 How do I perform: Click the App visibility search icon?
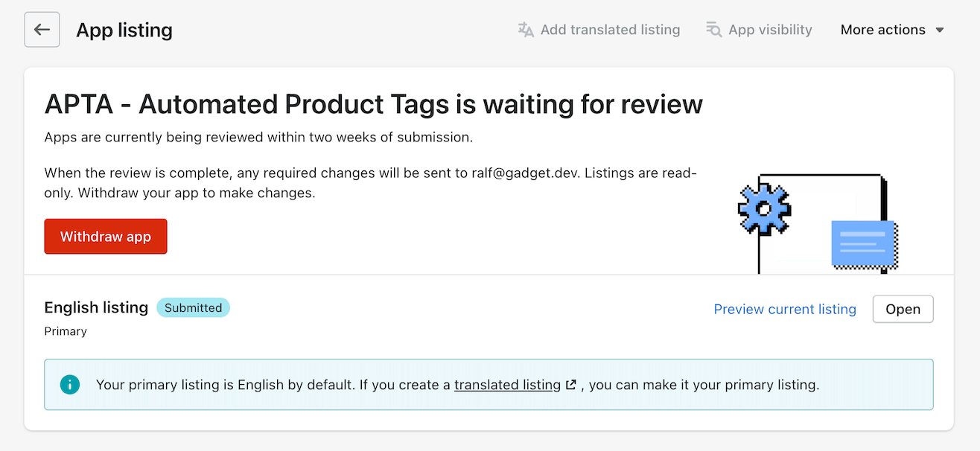pyautogui.click(x=714, y=30)
